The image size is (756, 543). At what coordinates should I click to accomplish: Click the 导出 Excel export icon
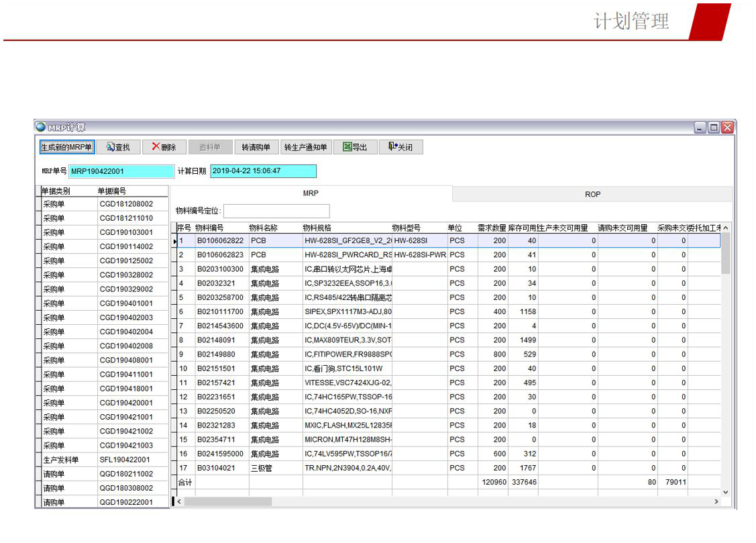pyautogui.click(x=354, y=147)
